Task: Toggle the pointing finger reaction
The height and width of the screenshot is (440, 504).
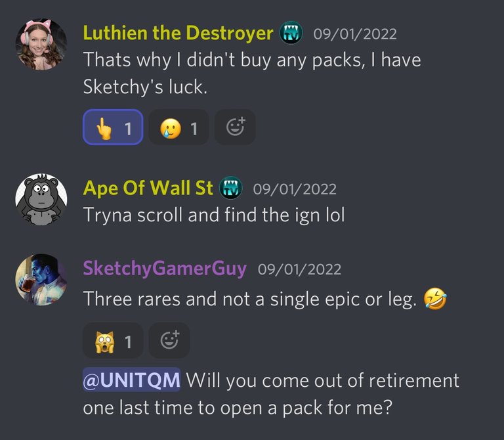Action: point(113,127)
